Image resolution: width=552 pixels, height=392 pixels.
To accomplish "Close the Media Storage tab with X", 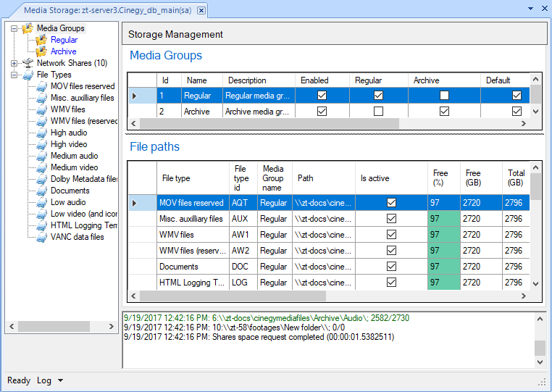I will click(201, 11).
